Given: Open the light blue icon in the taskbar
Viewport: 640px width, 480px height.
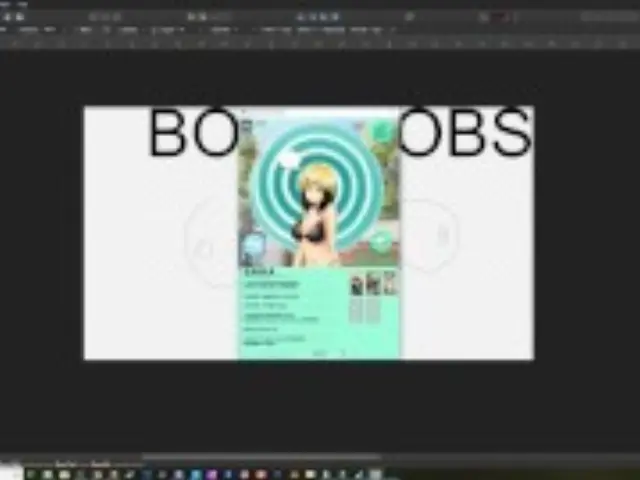Looking at the screenshot, I should point(196,474).
